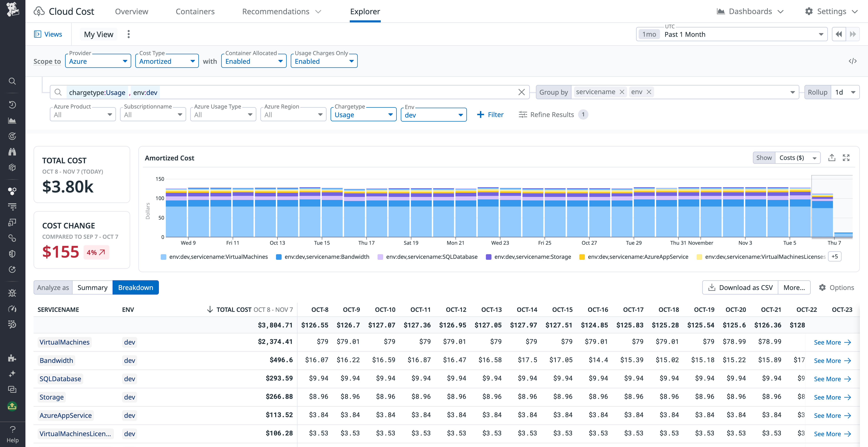Click the purple Storage legend color swatch
This screenshot has height=447, width=868.
pyautogui.click(x=488, y=257)
